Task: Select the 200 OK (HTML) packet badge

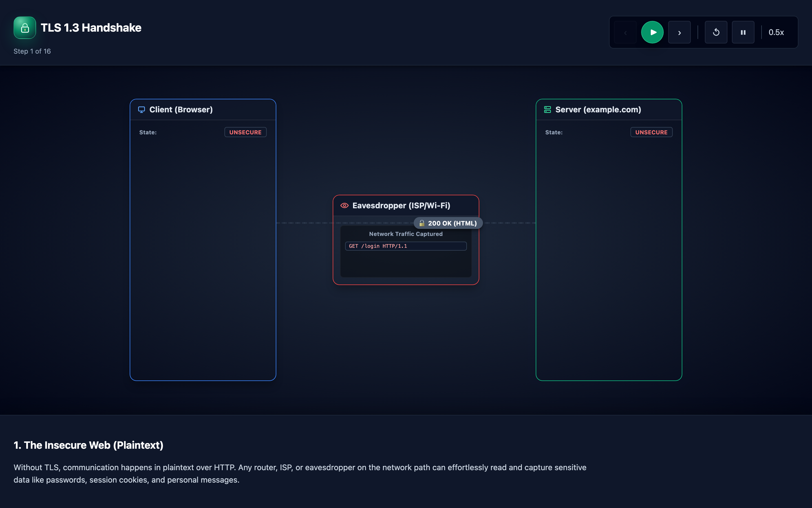Action: pyautogui.click(x=448, y=223)
